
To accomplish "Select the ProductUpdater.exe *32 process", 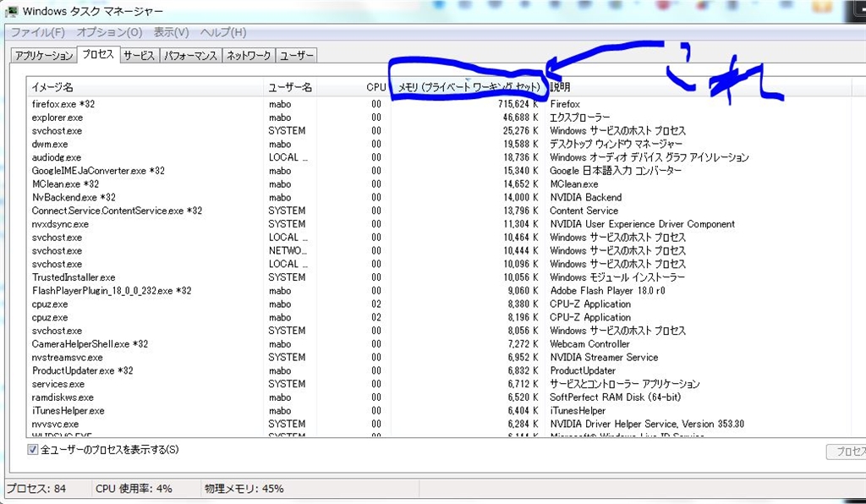I will pyautogui.click(x=439, y=370).
